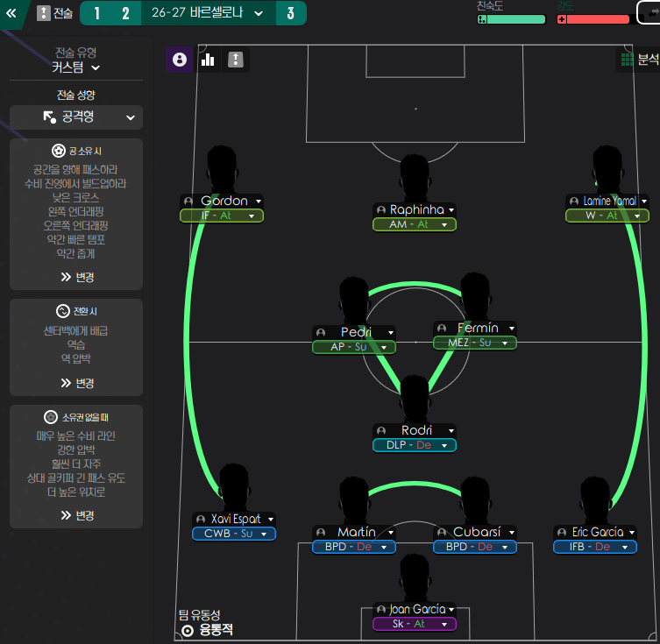This screenshot has width=660, height=644.
Task: Click the ball icon in the 공 소유 시 header
Action: pos(59,151)
